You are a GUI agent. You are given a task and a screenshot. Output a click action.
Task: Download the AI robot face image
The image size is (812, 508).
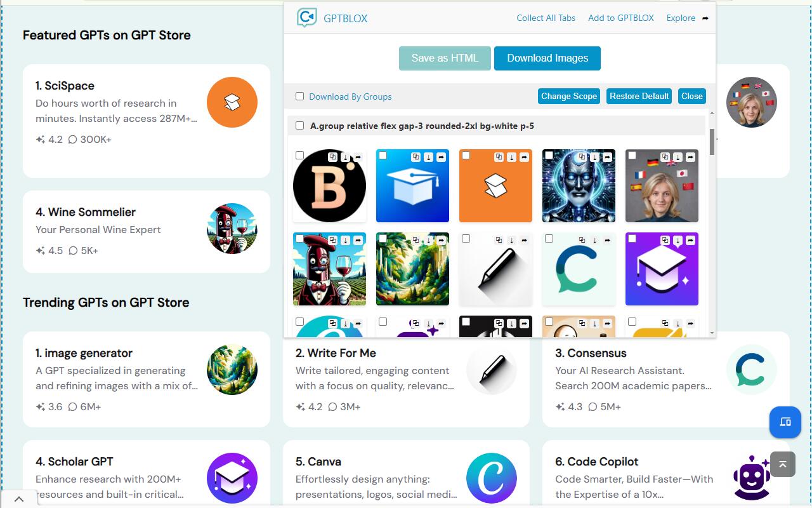coord(594,157)
